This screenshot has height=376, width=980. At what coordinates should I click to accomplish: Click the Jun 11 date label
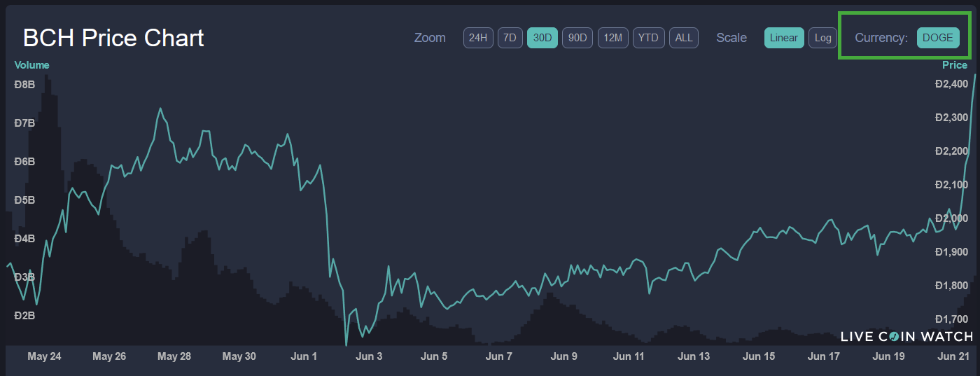[x=629, y=356]
